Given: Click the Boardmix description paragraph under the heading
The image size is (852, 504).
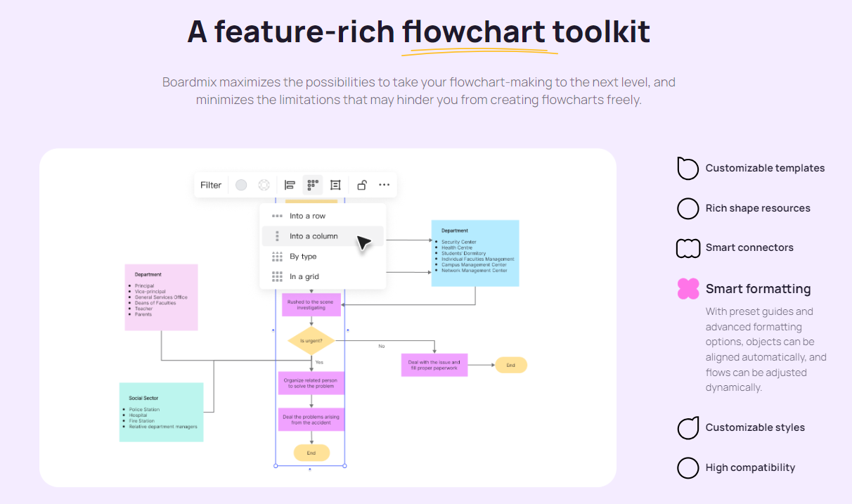Looking at the screenshot, I should pyautogui.click(x=419, y=91).
